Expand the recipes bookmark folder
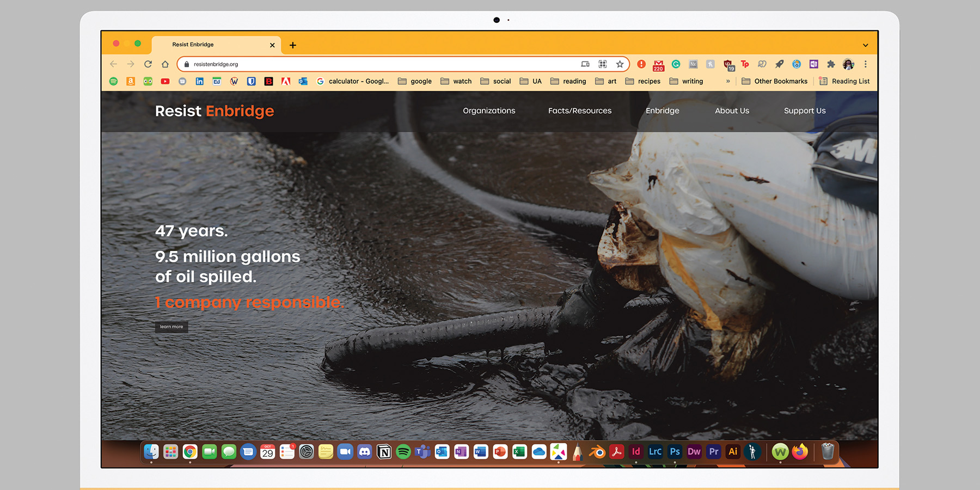 coord(643,81)
